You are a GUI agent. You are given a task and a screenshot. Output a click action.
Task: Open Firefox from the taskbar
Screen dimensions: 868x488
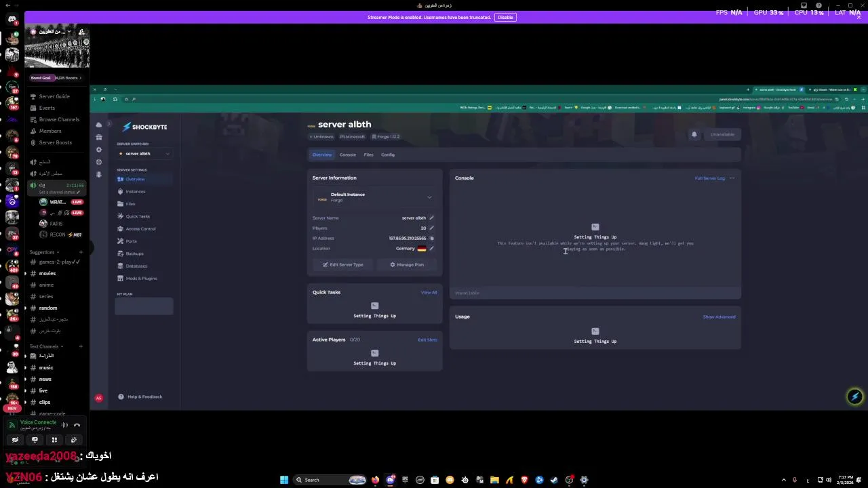(375, 480)
